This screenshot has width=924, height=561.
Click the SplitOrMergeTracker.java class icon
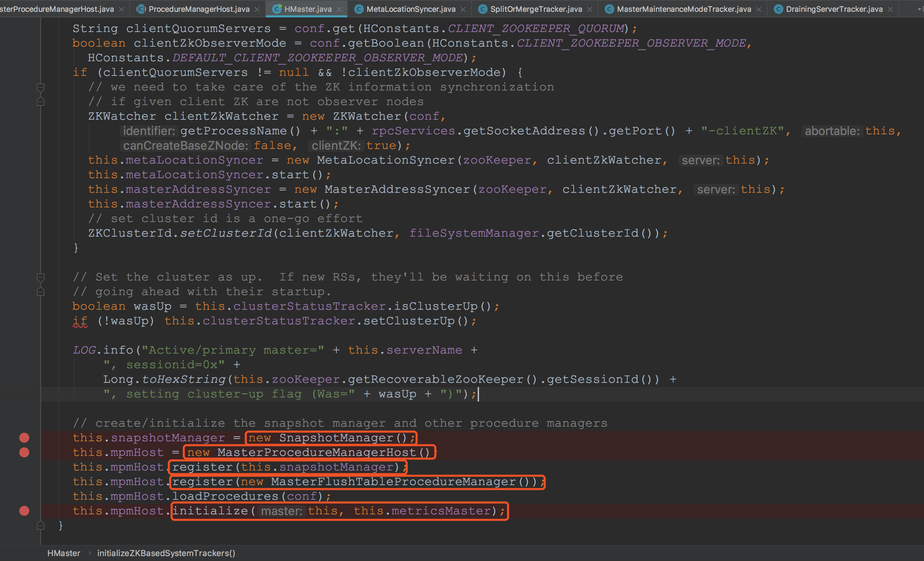tap(483, 9)
